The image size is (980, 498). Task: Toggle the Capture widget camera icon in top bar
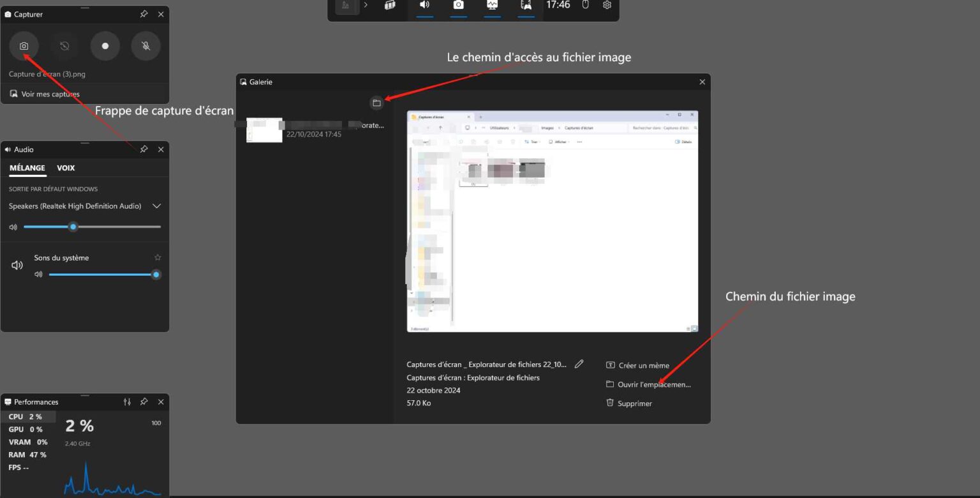coord(458,5)
